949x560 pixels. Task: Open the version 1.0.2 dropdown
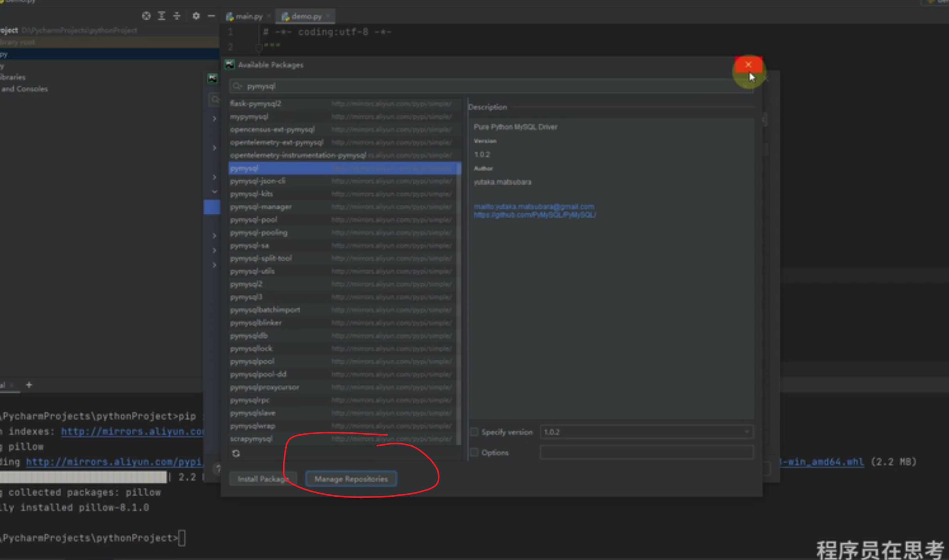click(x=646, y=432)
